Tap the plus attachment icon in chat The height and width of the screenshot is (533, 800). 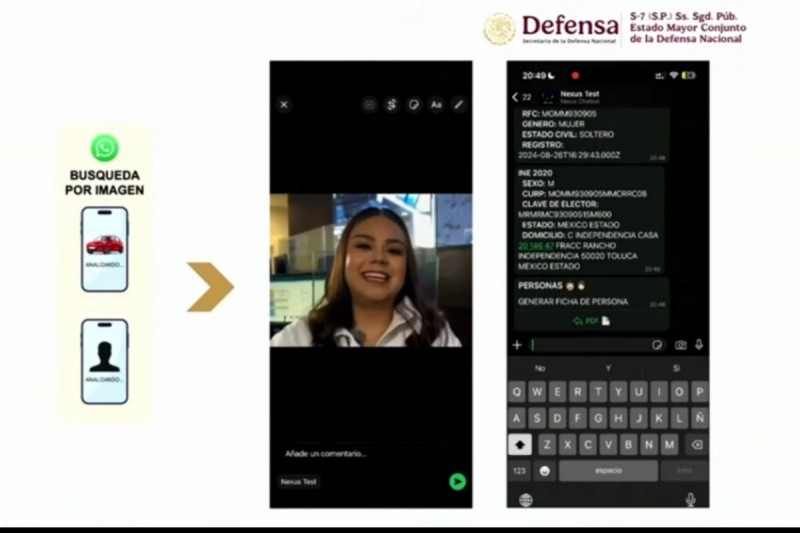coord(517,345)
